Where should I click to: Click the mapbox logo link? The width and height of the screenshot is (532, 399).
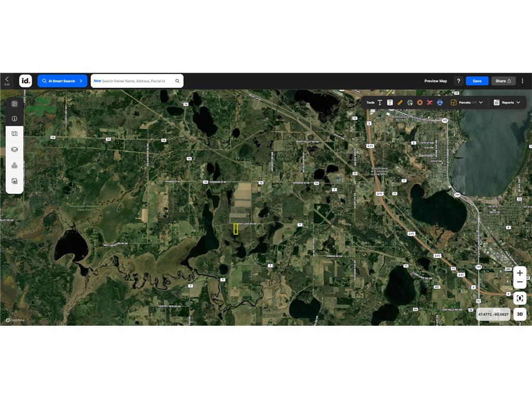point(15,320)
